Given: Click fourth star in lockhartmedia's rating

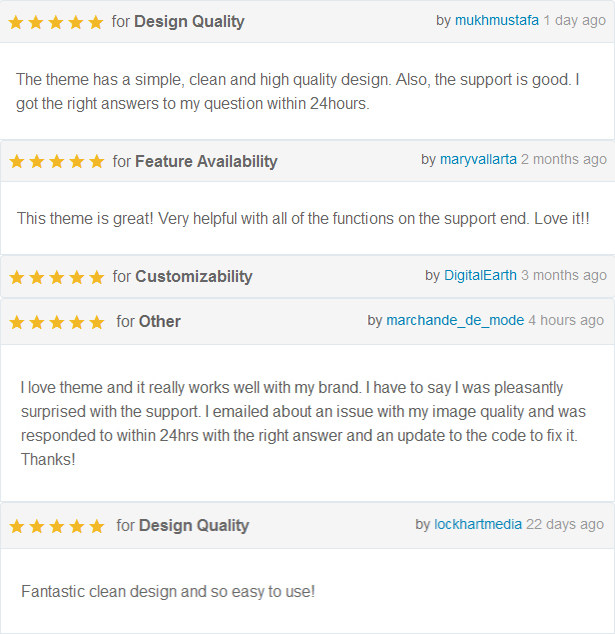Looking at the screenshot, I should [77, 526].
